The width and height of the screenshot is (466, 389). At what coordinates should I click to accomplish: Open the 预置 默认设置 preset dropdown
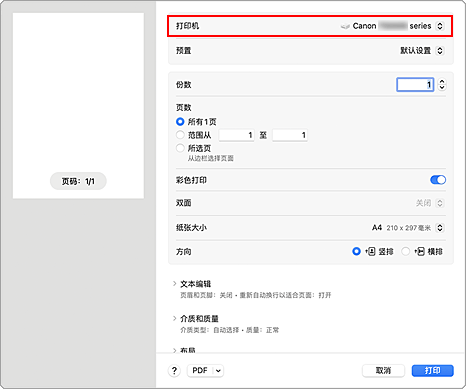click(440, 51)
